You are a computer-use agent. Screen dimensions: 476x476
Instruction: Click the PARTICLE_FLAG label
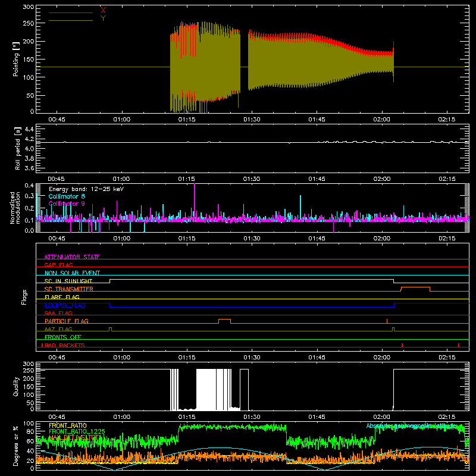point(67,321)
